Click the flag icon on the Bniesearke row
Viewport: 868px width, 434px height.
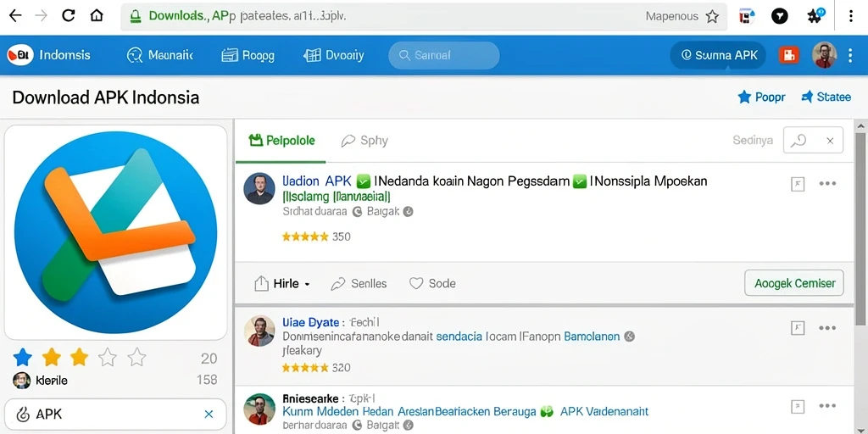pyautogui.click(x=797, y=407)
